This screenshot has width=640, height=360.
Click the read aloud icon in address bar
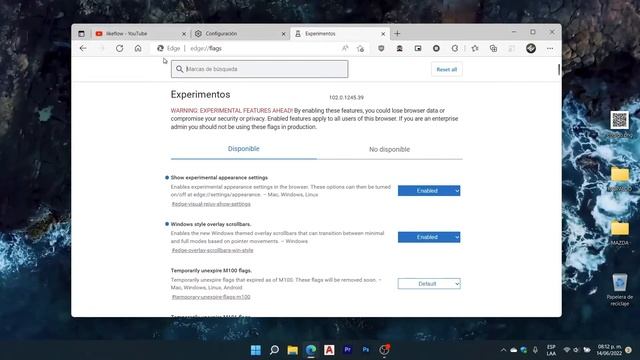[345, 48]
